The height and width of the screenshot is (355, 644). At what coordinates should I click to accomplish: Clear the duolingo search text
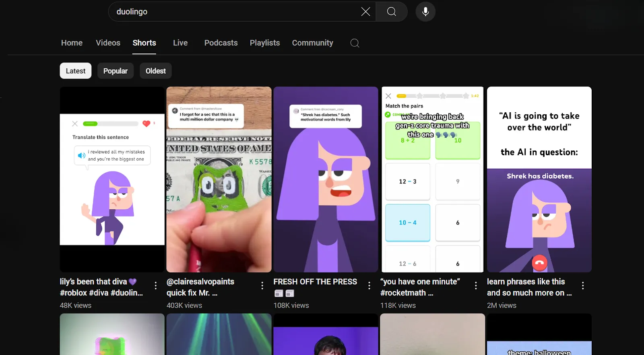tap(365, 12)
